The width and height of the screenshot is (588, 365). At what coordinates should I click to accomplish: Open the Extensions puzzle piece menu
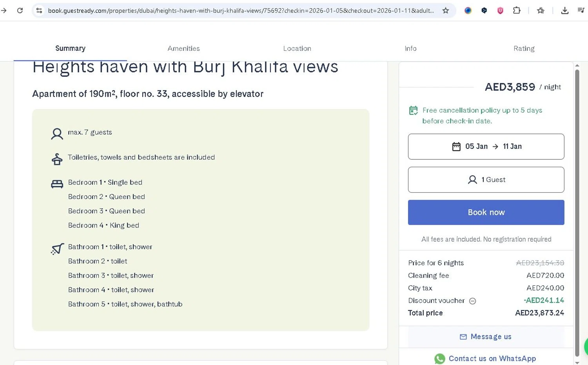[x=517, y=11]
